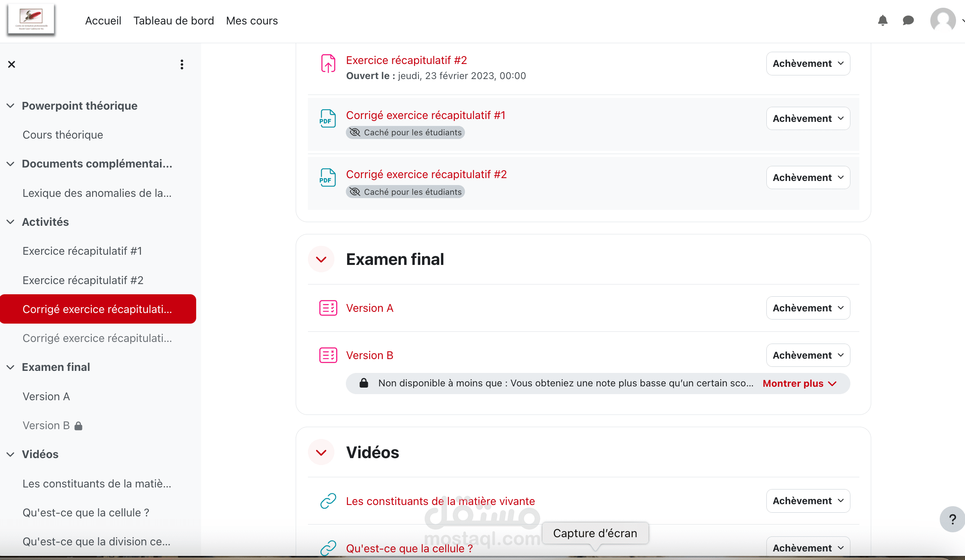Image resolution: width=965 pixels, height=560 pixels.
Task: Open the messaging chat bubble icon
Action: [908, 20]
